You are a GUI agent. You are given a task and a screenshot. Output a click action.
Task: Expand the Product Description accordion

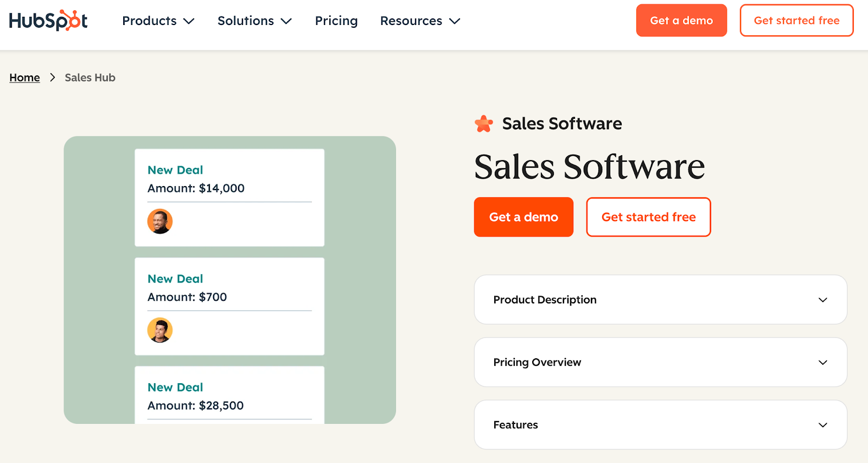(x=660, y=300)
